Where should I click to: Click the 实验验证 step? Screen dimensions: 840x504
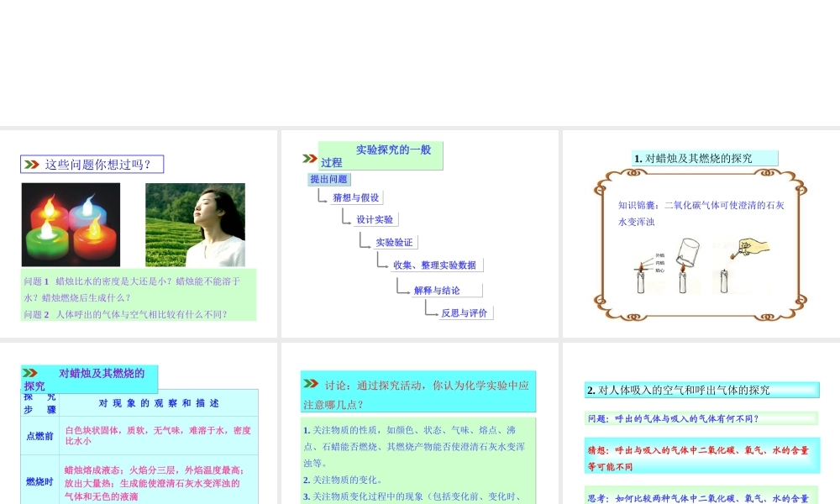(x=394, y=243)
